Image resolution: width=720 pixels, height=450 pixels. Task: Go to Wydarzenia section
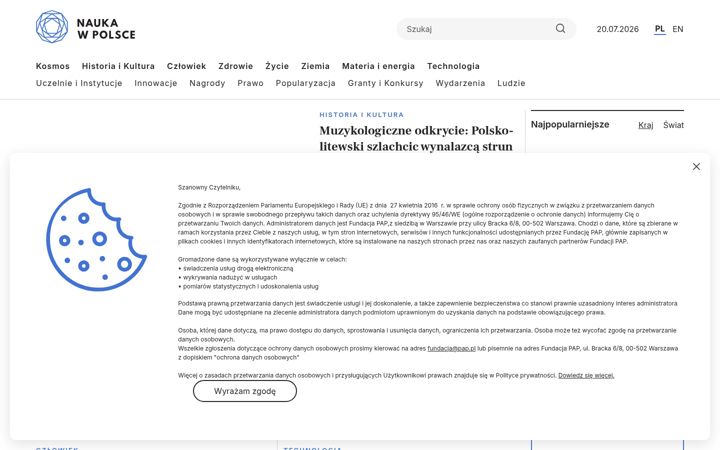click(460, 83)
